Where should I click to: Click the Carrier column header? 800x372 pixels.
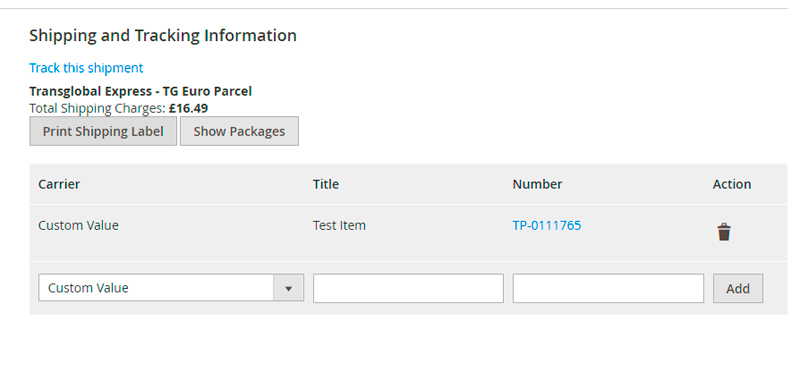coord(59,184)
